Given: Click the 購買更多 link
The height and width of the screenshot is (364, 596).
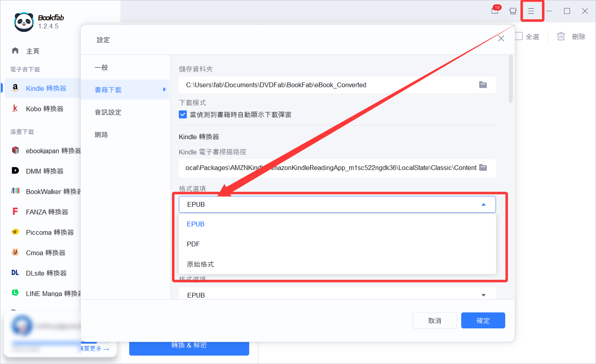Looking at the screenshot, I should pos(95,348).
